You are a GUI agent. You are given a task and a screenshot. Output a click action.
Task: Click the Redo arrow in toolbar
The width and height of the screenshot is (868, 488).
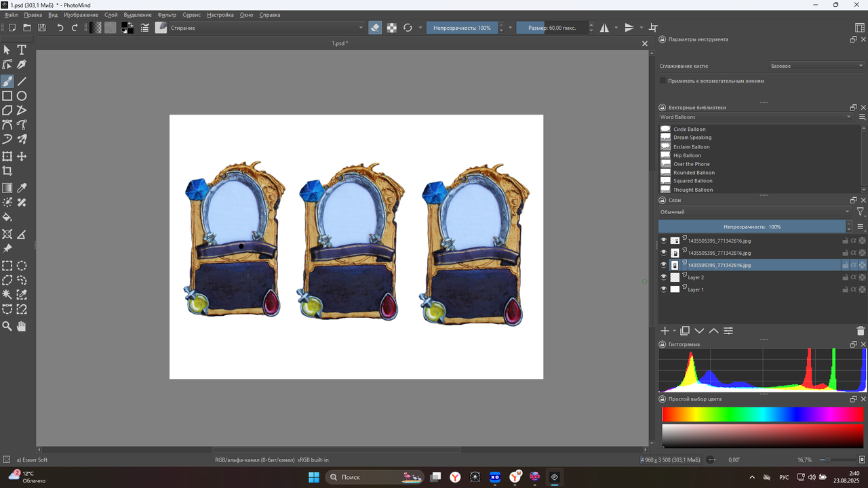point(75,28)
